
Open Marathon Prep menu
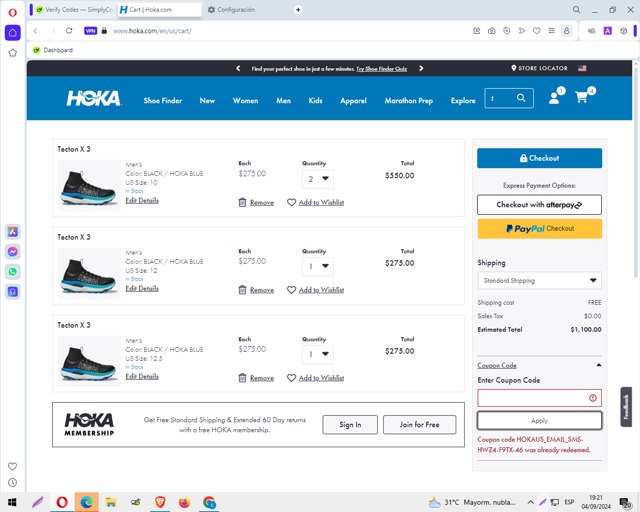pos(409,100)
